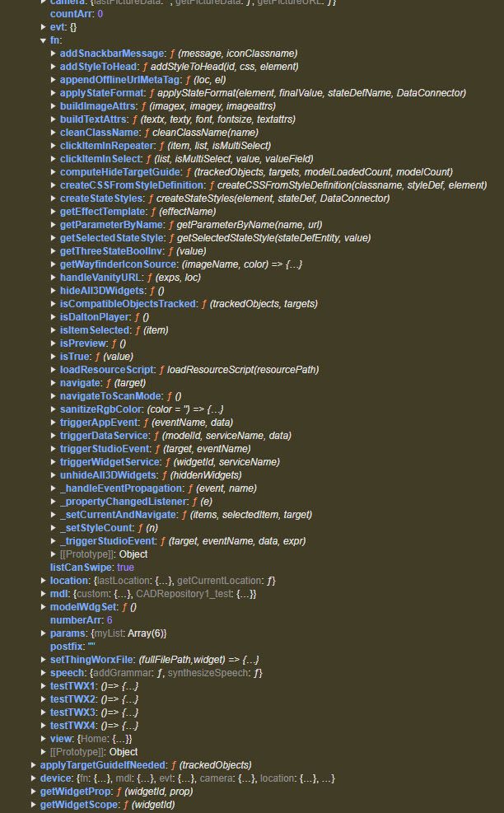
Task: Expand triggerWidgetService function arrow
Action: [x=54, y=462]
